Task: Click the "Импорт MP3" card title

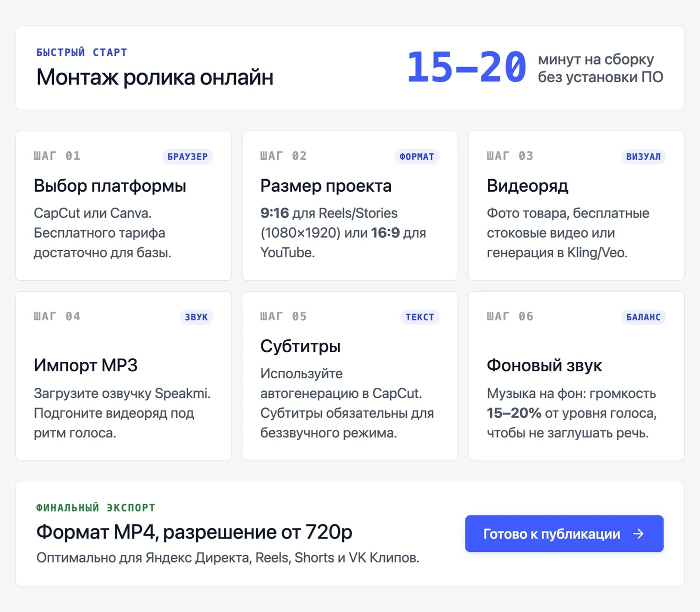Action: (x=85, y=366)
